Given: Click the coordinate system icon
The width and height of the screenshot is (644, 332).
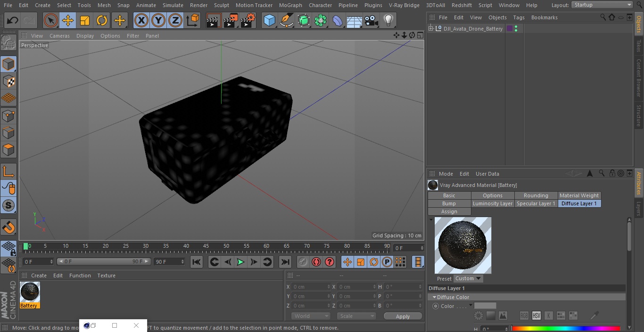Looking at the screenshot, I should [193, 21].
